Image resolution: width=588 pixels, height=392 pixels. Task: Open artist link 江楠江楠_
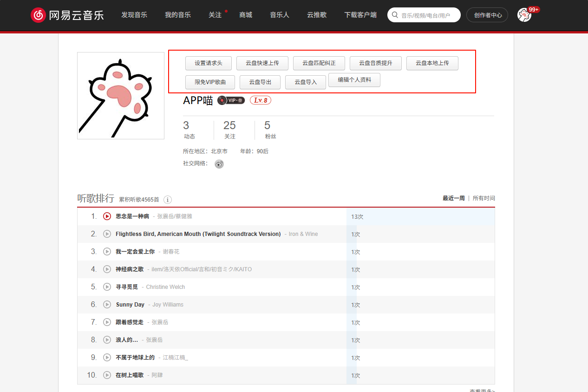pos(176,358)
